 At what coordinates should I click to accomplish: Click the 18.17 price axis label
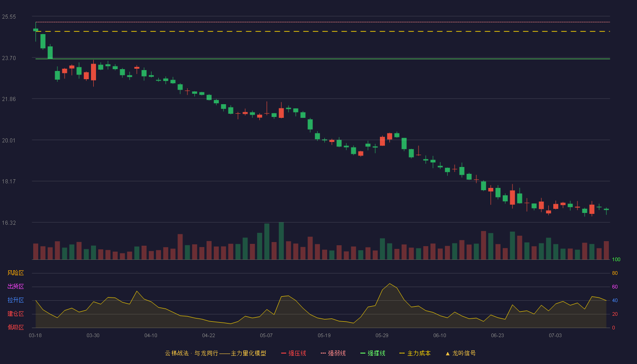coord(9,182)
